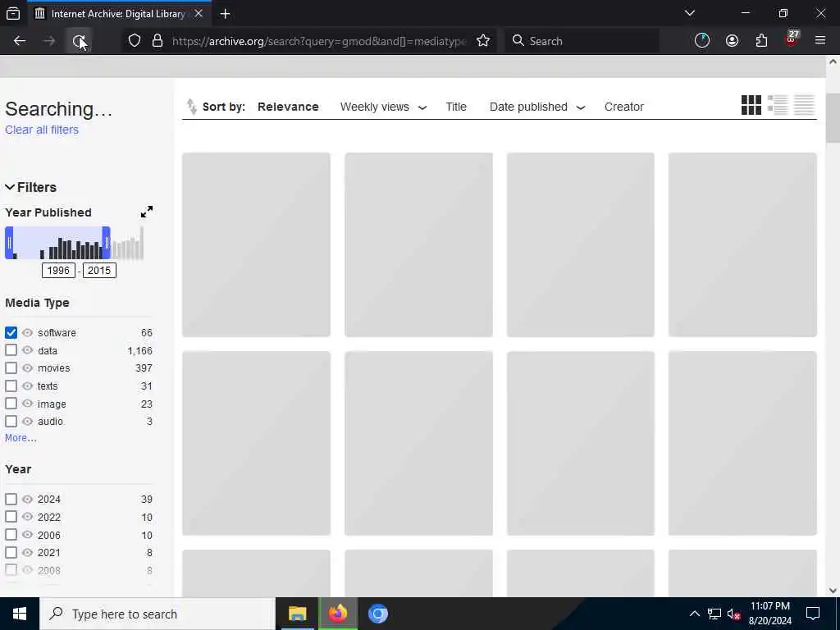Open the Windows Start menu
The image size is (840, 630).
(x=20, y=614)
